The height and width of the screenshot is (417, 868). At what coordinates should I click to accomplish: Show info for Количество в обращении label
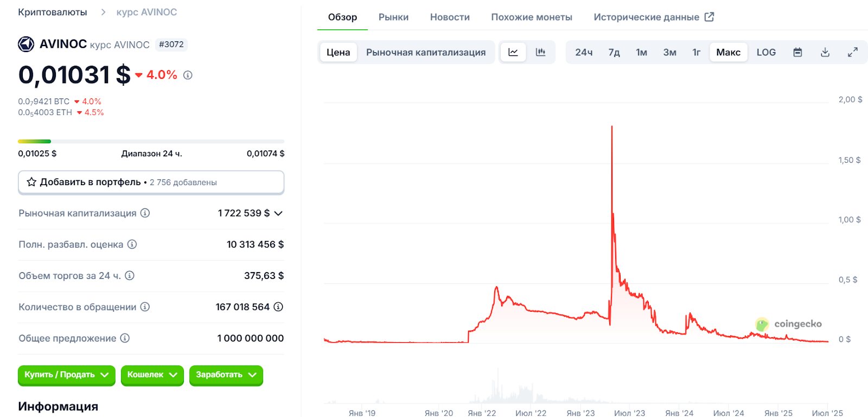[x=145, y=307]
